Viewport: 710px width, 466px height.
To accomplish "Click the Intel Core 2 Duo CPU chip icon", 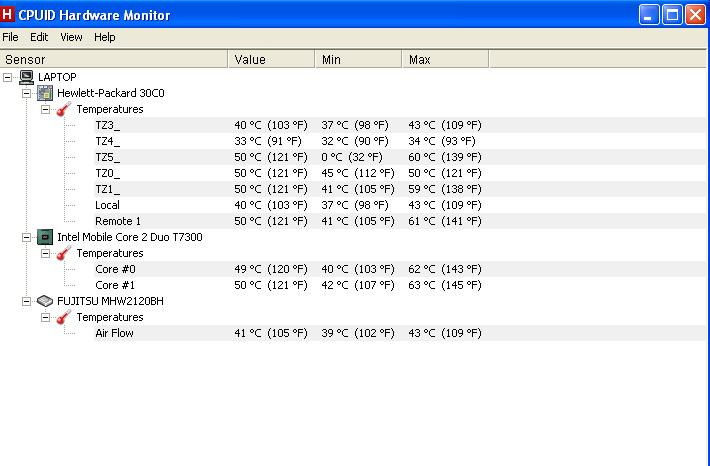I will (x=45, y=237).
